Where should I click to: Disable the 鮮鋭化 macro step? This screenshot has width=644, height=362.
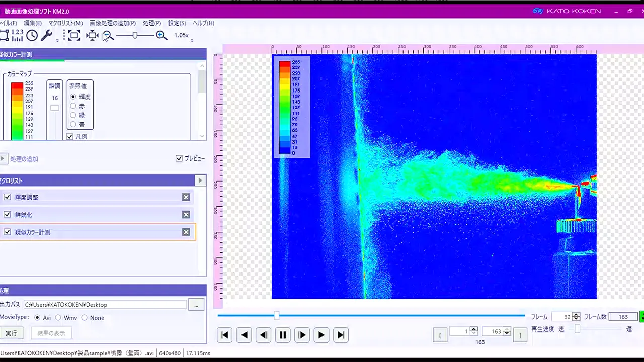coord(7,215)
